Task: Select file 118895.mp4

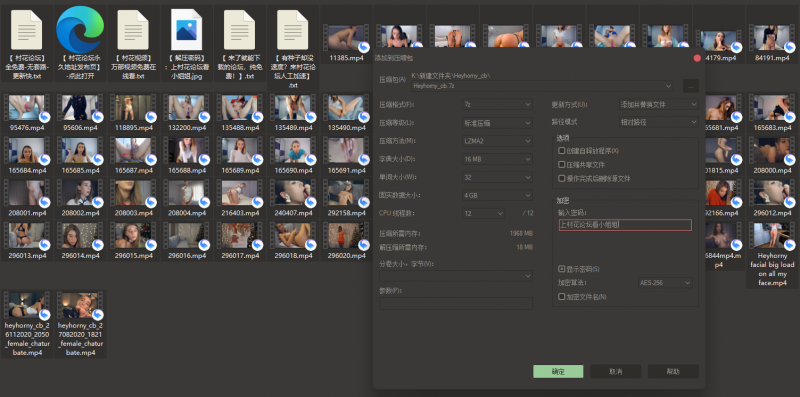Action: tap(133, 113)
